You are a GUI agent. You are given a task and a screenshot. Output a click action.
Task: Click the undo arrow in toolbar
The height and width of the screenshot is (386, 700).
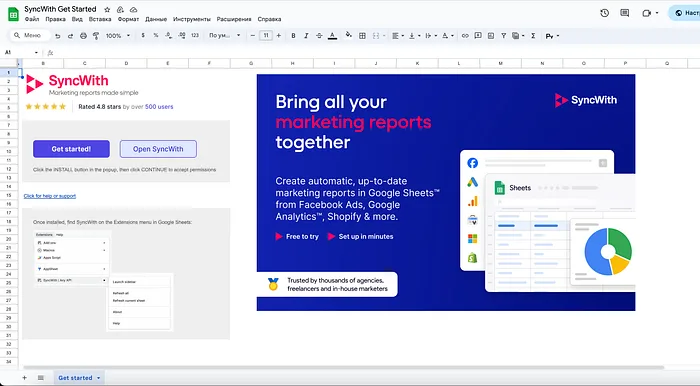click(58, 36)
